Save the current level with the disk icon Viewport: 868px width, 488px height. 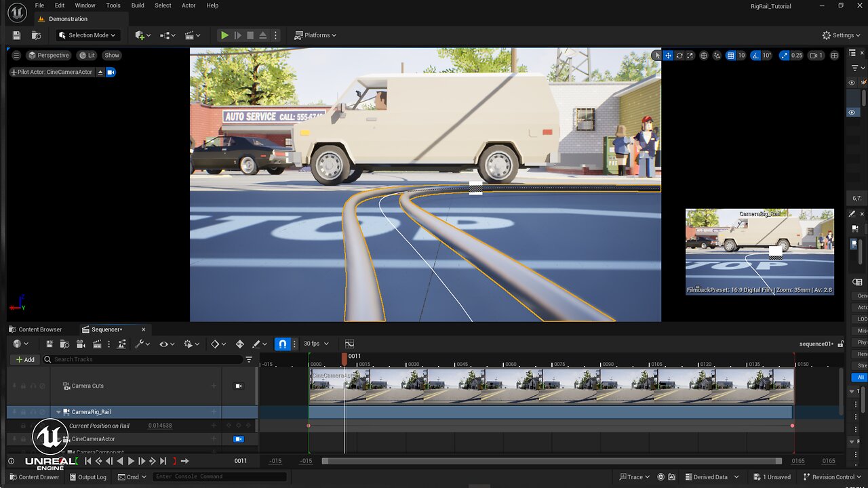coord(16,35)
